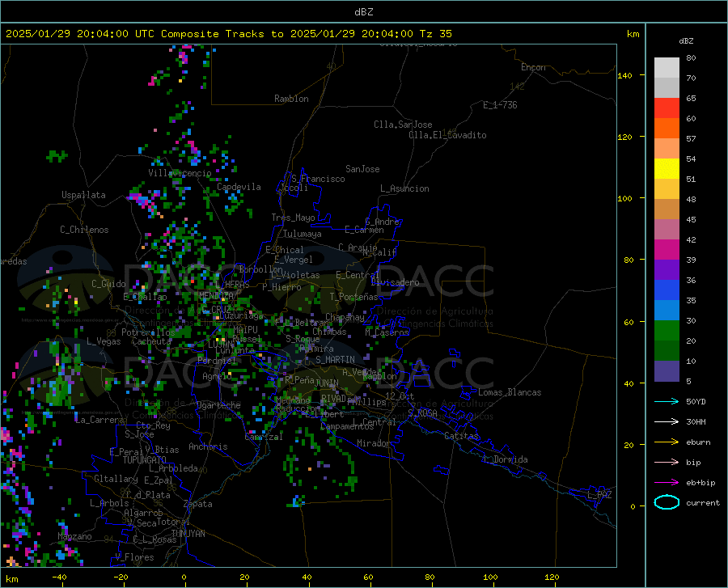
Task: Click the C_Chilenos label
Action: (x=84, y=230)
